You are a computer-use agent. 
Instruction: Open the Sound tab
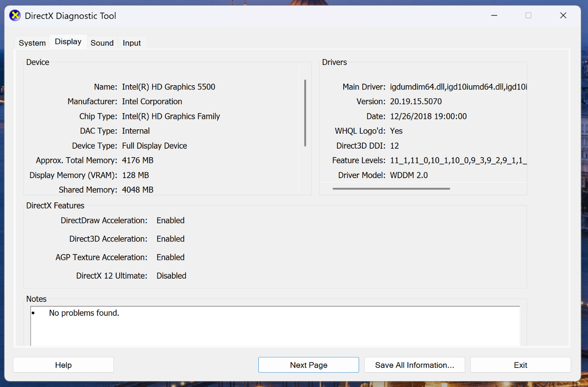tap(102, 43)
